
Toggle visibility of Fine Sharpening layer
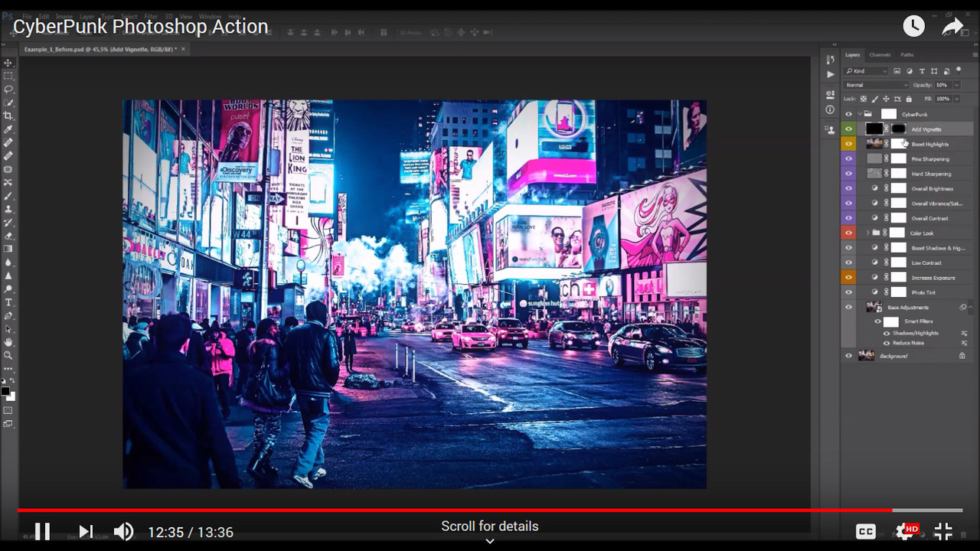pos(848,158)
